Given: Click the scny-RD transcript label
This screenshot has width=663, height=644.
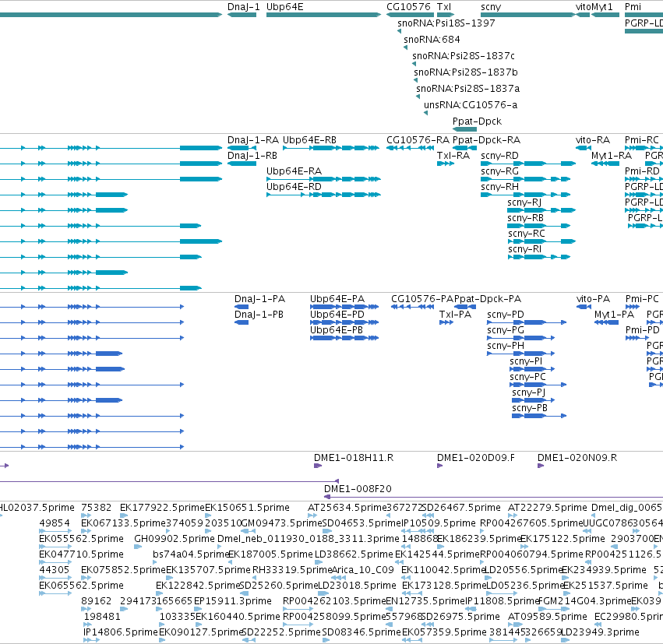Looking at the screenshot, I should click(499, 156).
